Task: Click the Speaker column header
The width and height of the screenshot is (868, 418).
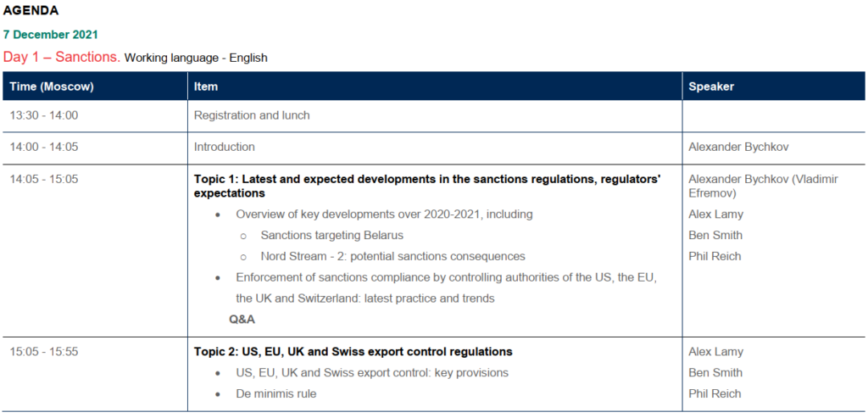Action: coord(711,87)
